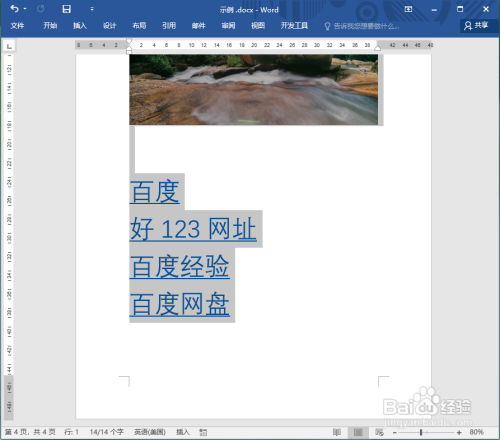Click the zoom slider handle
Viewport: 500px width, 440px height.
pyautogui.click(x=421, y=433)
